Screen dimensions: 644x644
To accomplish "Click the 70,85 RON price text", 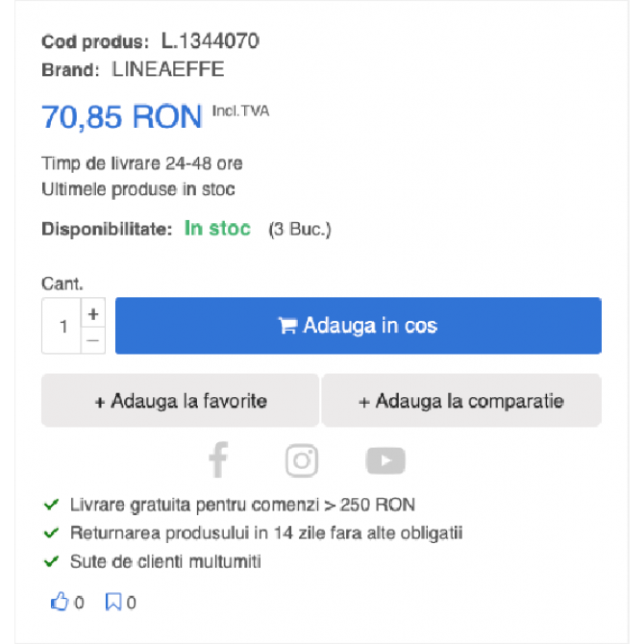I will coord(122,117).
